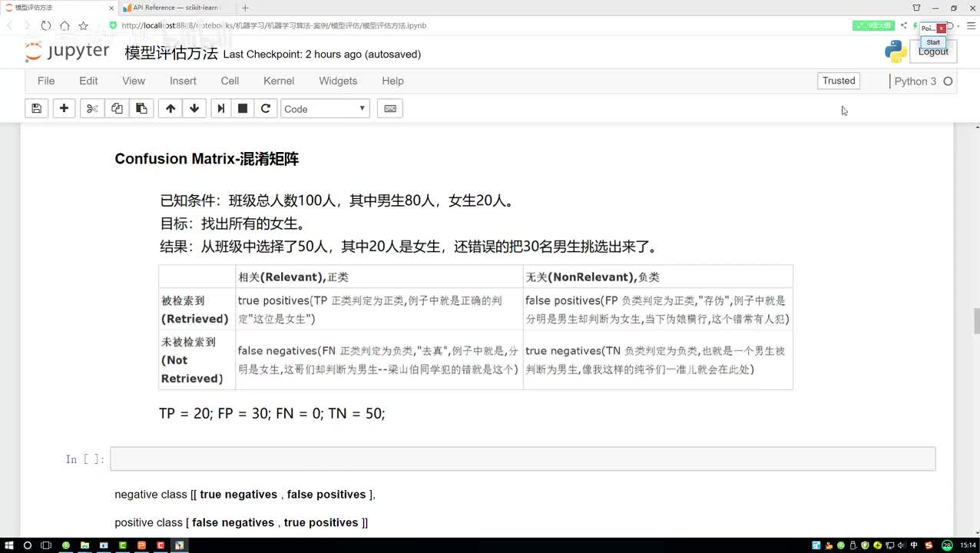Interrupt the kernel stop icon
980x553 pixels.
pyautogui.click(x=243, y=108)
